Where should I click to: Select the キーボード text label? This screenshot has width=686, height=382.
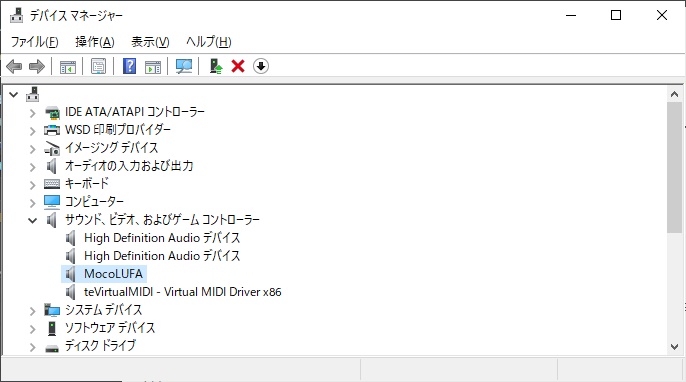tap(87, 184)
